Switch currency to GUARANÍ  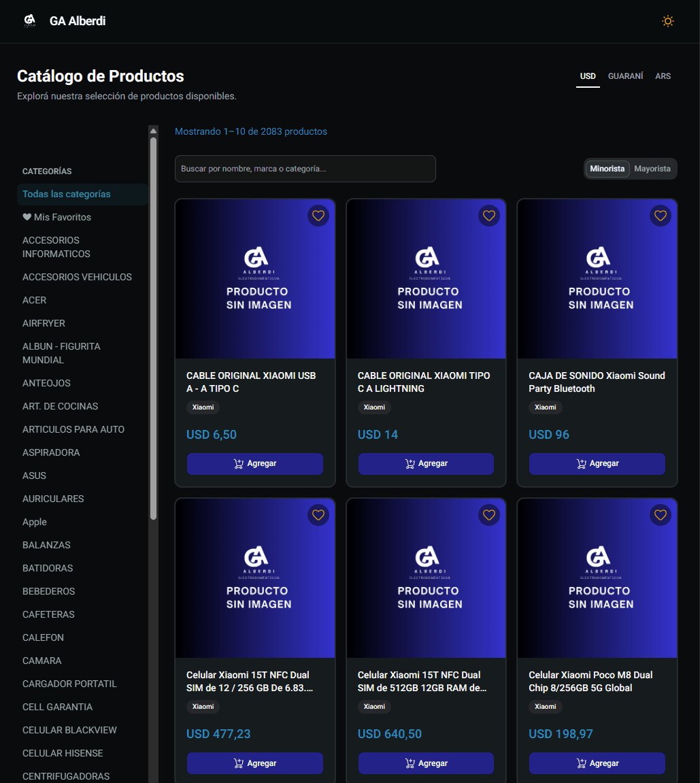(x=625, y=76)
